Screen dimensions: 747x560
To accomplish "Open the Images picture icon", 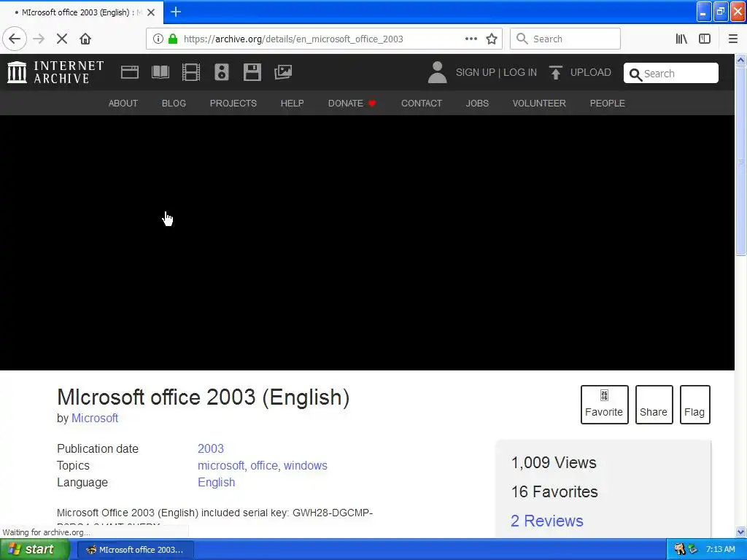I will (283, 72).
